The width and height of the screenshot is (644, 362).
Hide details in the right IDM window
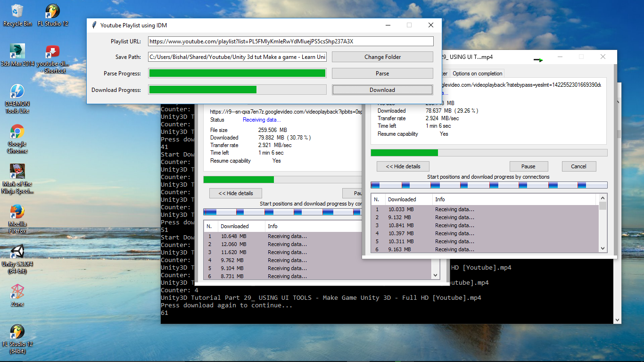click(x=403, y=166)
